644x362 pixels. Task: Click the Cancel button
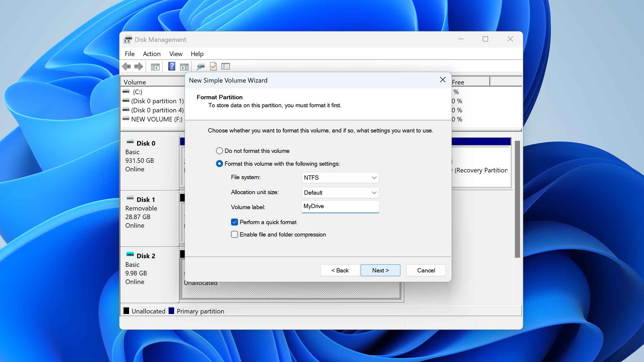[x=426, y=270]
